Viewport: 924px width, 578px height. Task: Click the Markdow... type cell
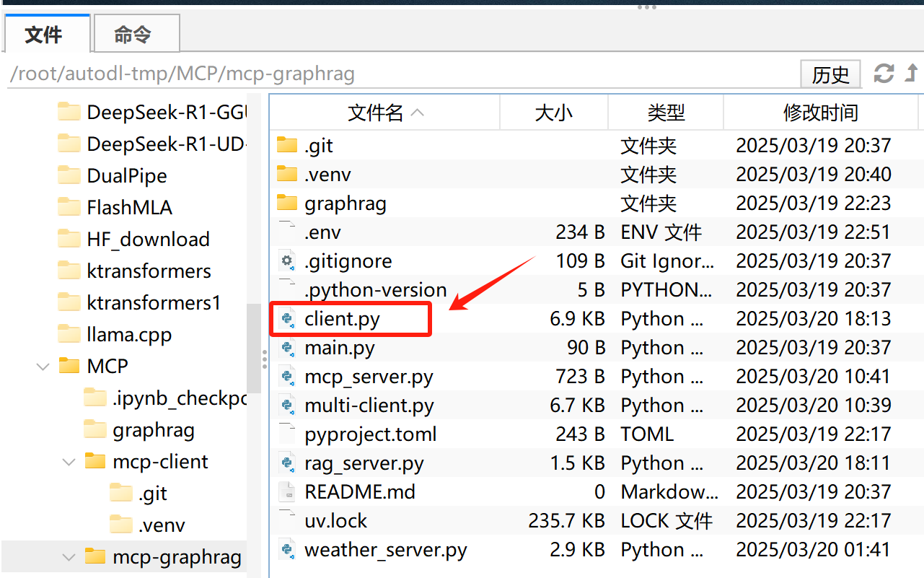[x=669, y=492]
